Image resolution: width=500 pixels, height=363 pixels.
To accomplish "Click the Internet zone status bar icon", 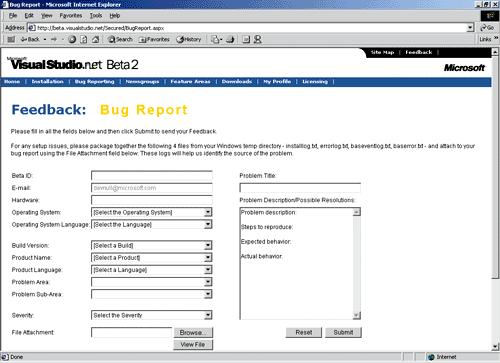I will pyautogui.click(x=431, y=357).
